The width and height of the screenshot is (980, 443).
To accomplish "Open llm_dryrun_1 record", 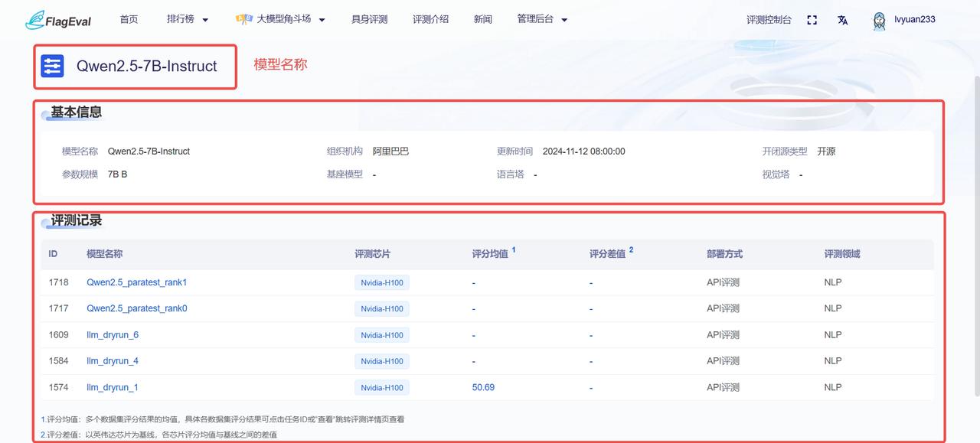I will [x=113, y=387].
